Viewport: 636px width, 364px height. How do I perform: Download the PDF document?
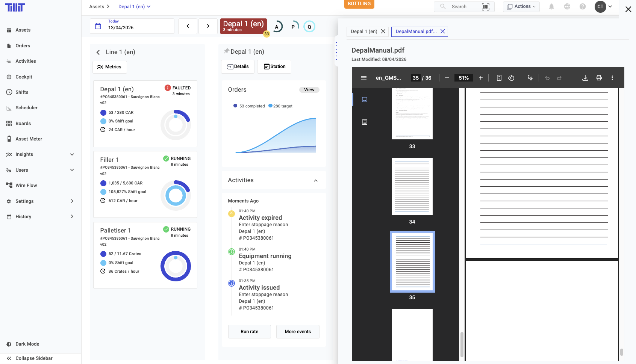tap(585, 78)
